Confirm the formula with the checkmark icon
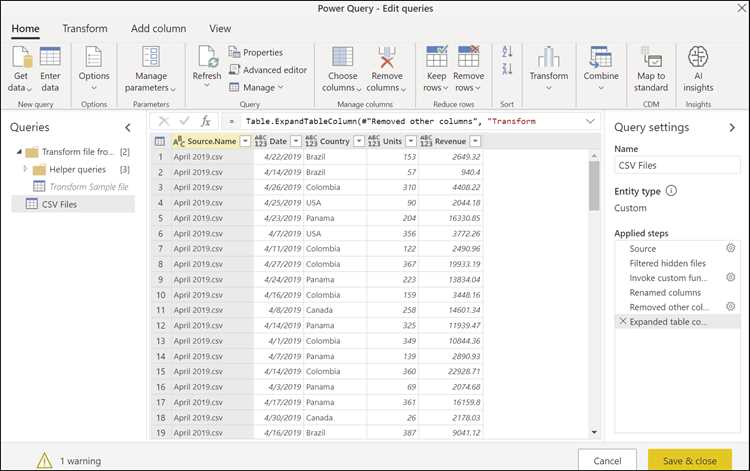This screenshot has height=471, width=750. coord(185,121)
